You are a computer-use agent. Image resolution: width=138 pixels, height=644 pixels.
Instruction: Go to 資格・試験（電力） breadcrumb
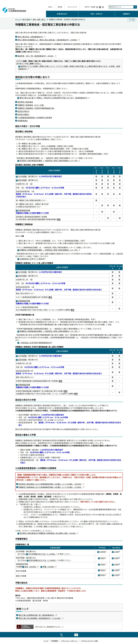(39, 20)
